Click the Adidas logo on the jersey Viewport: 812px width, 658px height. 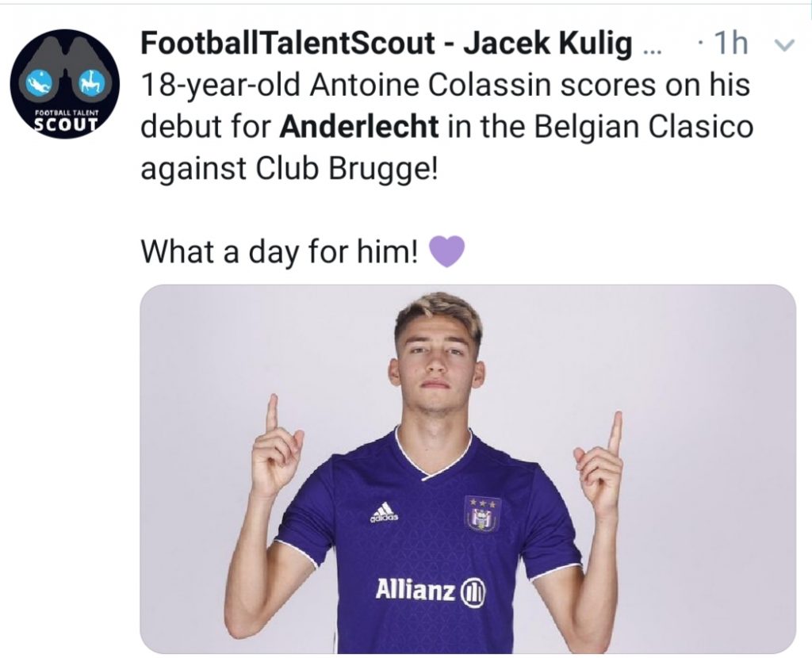385,515
